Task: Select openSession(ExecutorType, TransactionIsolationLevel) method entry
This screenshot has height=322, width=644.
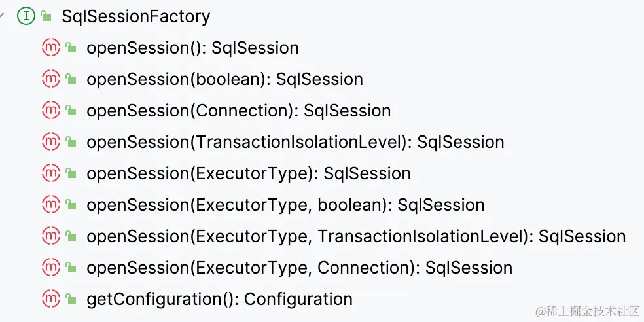Action: pos(356,236)
